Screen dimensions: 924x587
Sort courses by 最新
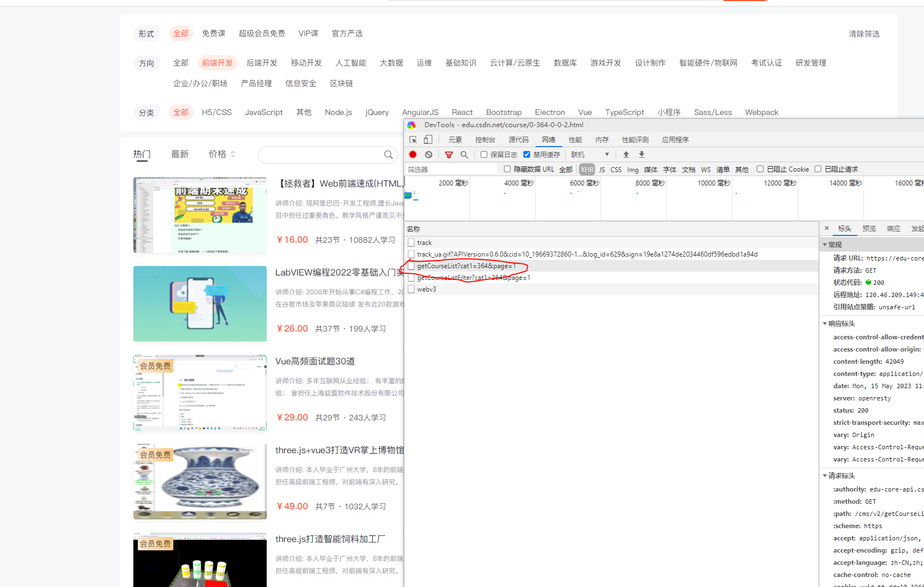click(x=179, y=154)
